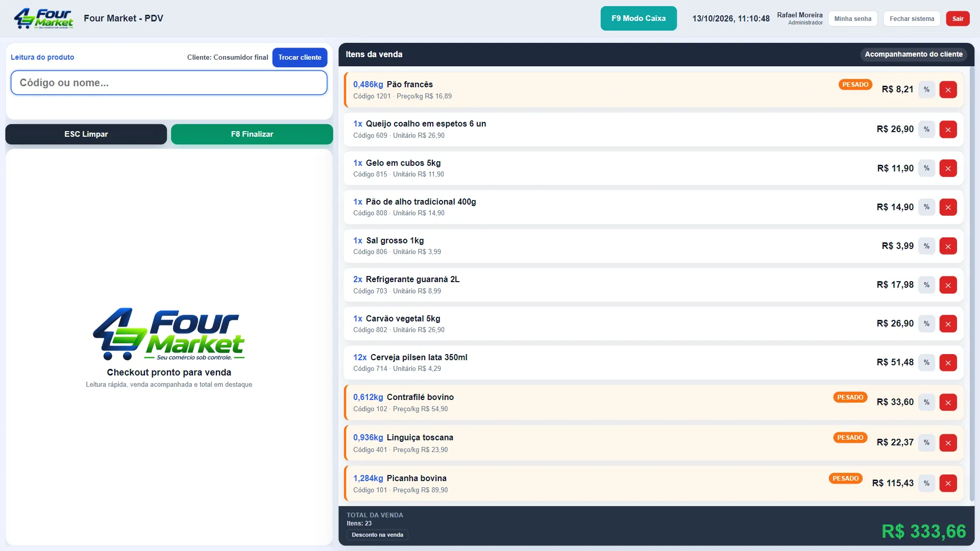
Task: Remove Pão de alho tradicional 400g
Action: click(x=948, y=207)
